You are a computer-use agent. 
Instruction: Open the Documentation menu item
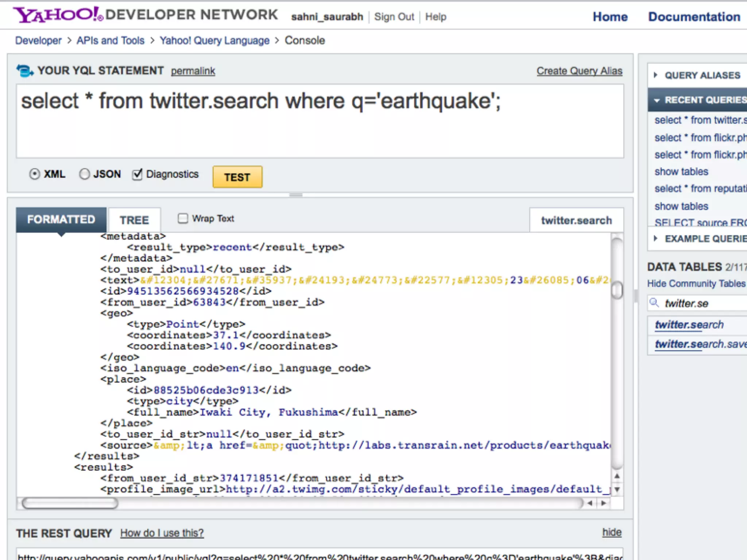coord(694,17)
